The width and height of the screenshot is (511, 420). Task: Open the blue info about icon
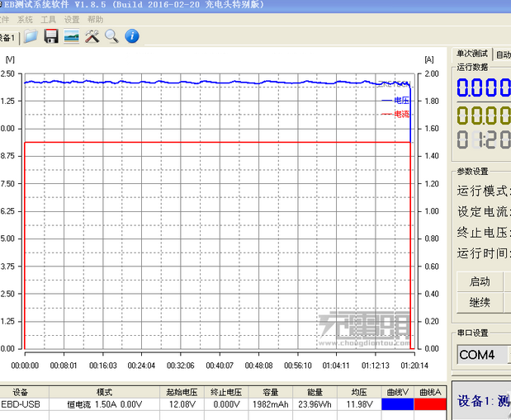pos(131,36)
